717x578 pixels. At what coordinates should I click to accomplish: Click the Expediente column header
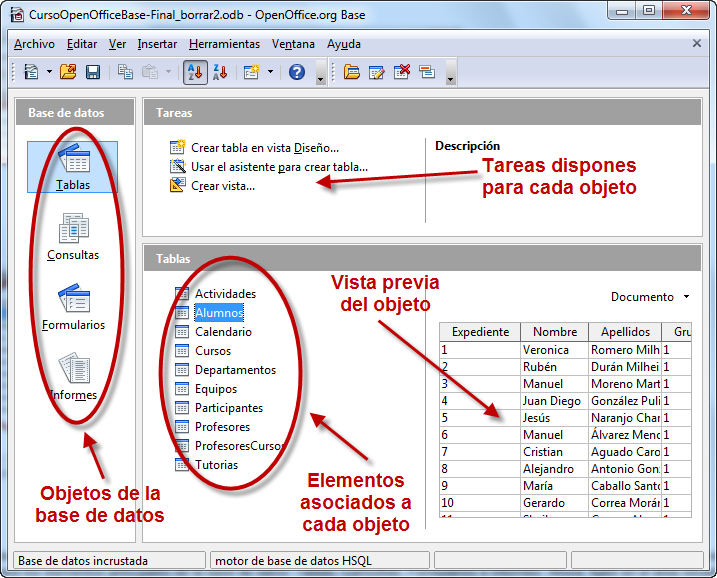click(x=480, y=332)
